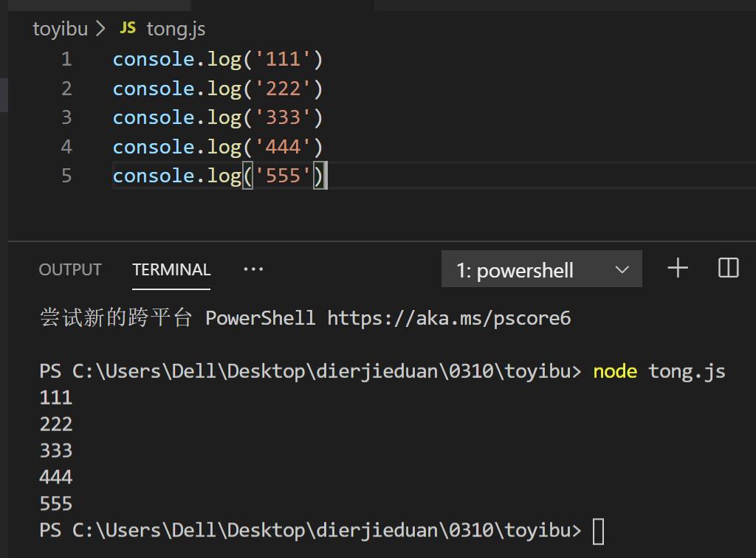Click editor line number 5
The height and width of the screenshot is (558, 756).
[x=66, y=176]
